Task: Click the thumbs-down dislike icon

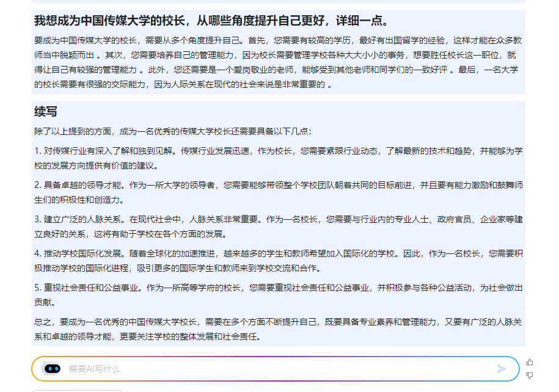Action: 530,376
